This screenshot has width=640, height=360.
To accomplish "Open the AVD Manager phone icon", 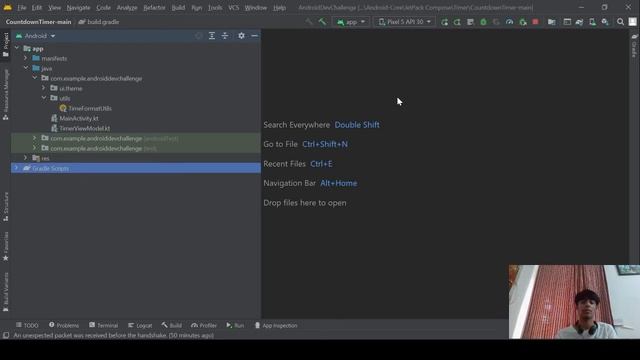I will pos(592,22).
